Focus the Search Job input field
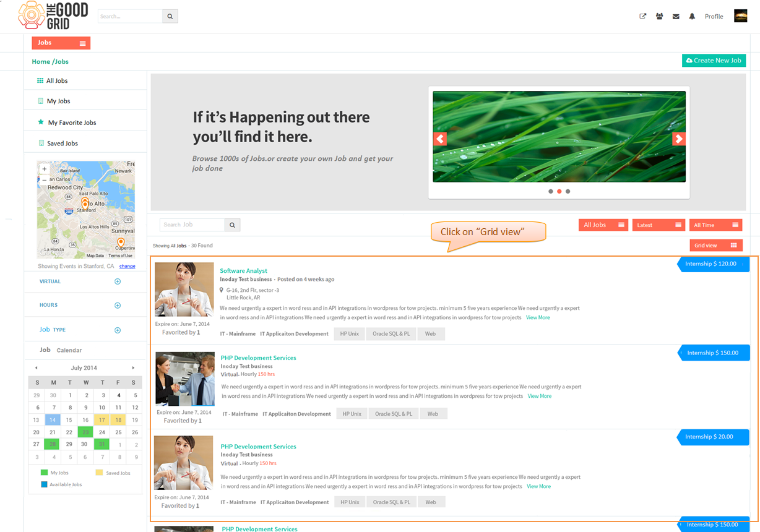 (x=192, y=225)
